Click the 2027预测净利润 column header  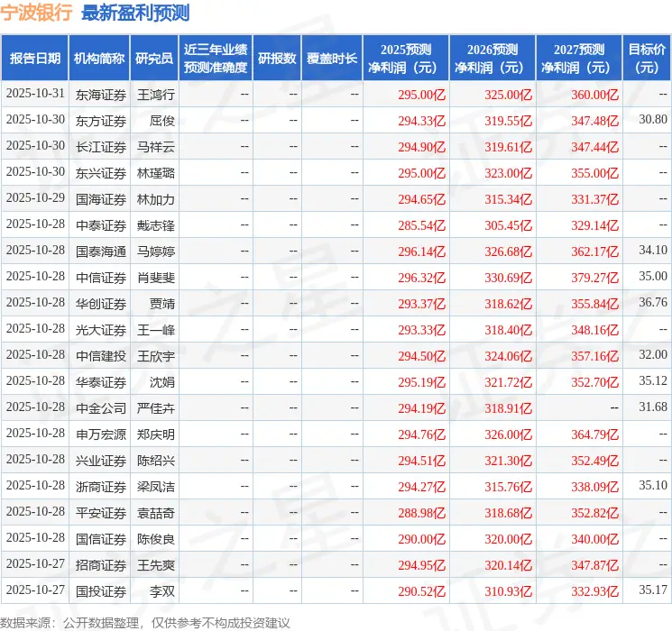579,58
